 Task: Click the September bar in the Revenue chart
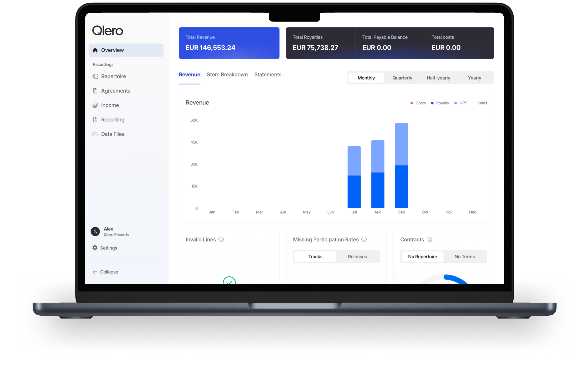(401, 165)
